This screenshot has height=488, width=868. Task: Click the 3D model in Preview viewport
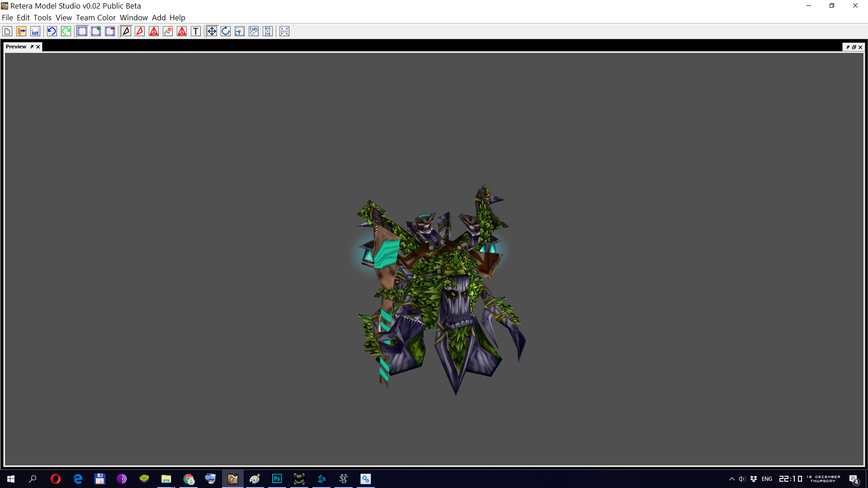point(441,289)
